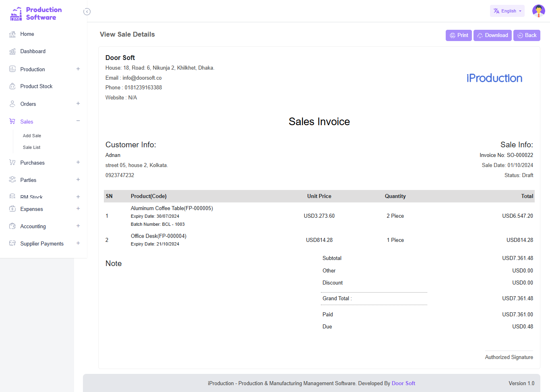550x392 pixels.
Task: Select the Product Stock icon
Action: (x=12, y=86)
